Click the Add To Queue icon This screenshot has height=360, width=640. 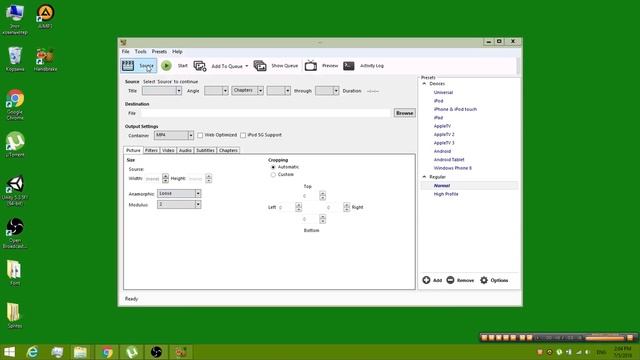coord(200,66)
